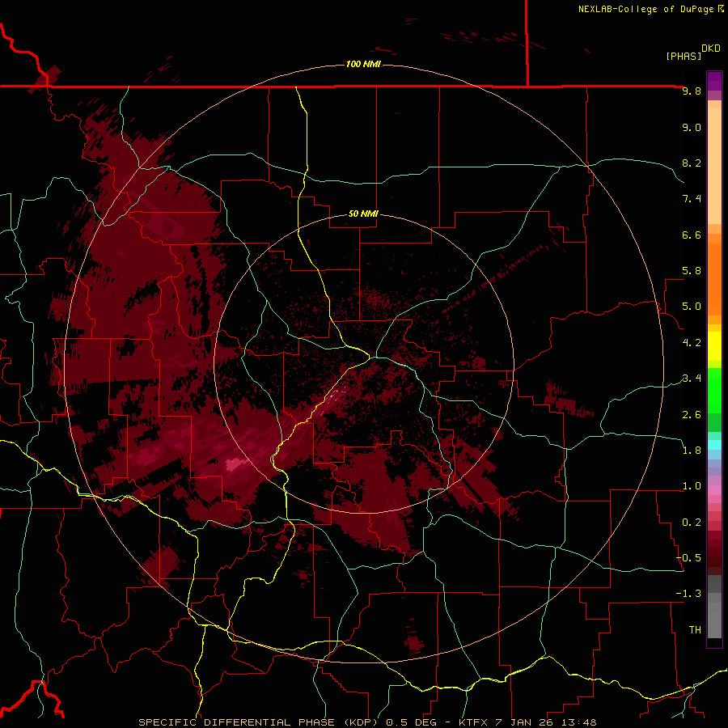Pick the cyan band on the color bar
Screen dimensions: 728x728
pos(714,445)
